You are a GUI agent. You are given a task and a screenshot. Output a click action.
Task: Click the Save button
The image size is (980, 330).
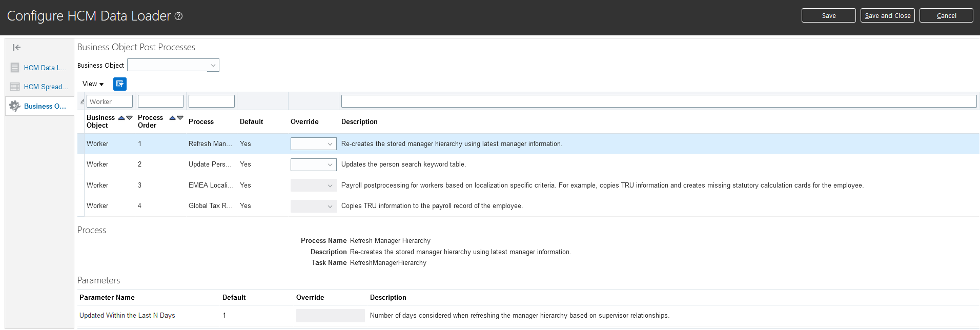pos(829,15)
